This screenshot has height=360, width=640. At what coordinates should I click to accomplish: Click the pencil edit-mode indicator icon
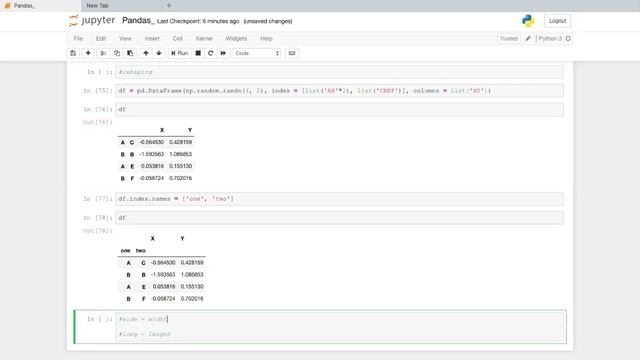[528, 38]
